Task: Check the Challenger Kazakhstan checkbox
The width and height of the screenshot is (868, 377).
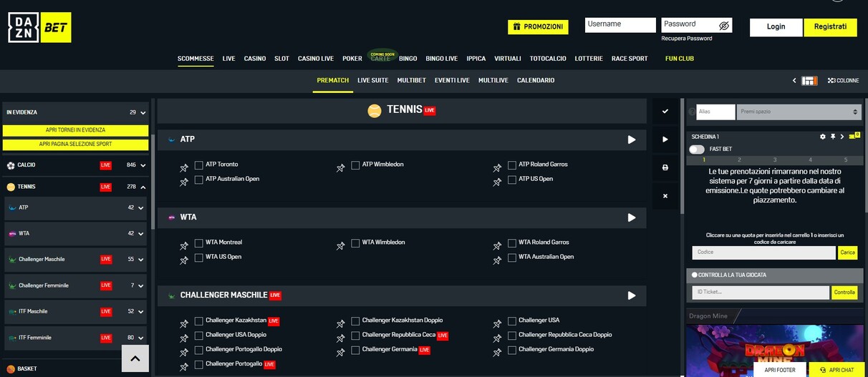Action: pyautogui.click(x=199, y=321)
